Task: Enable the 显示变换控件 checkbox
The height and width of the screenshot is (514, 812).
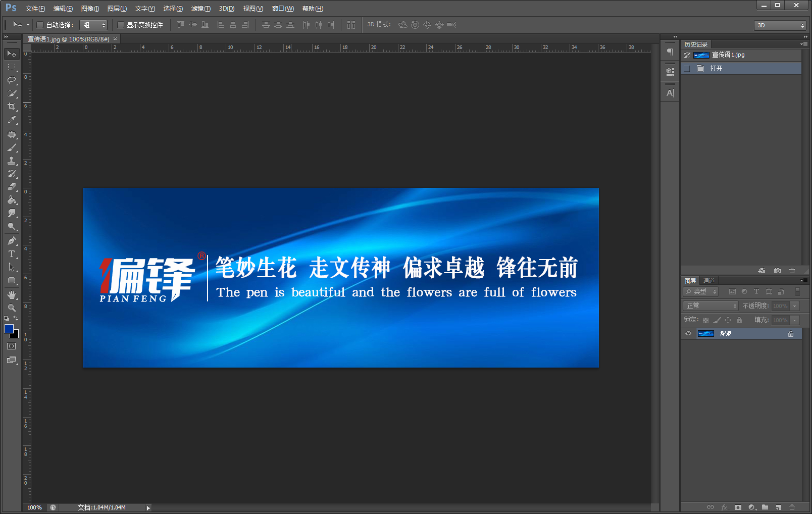Action: click(x=121, y=25)
